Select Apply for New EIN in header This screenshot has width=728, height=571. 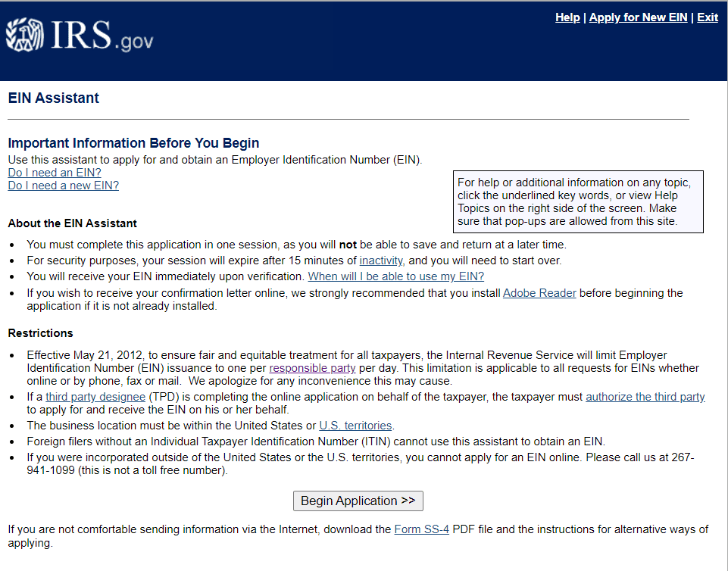tap(638, 17)
